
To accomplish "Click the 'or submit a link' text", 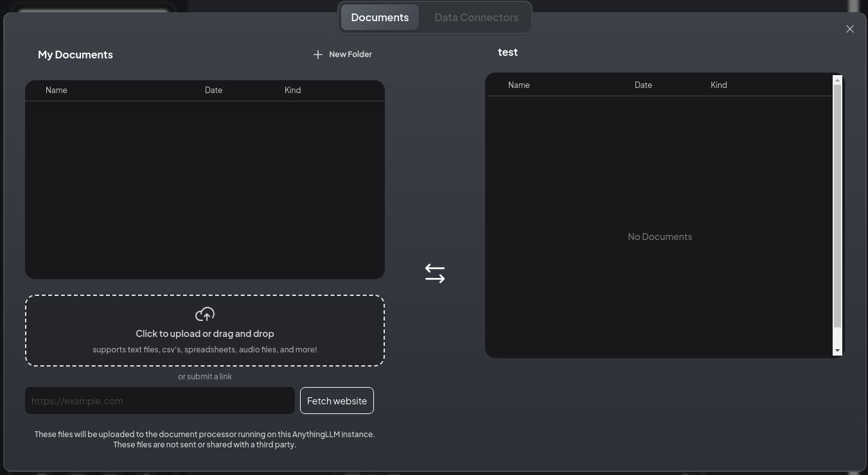I will tap(205, 377).
